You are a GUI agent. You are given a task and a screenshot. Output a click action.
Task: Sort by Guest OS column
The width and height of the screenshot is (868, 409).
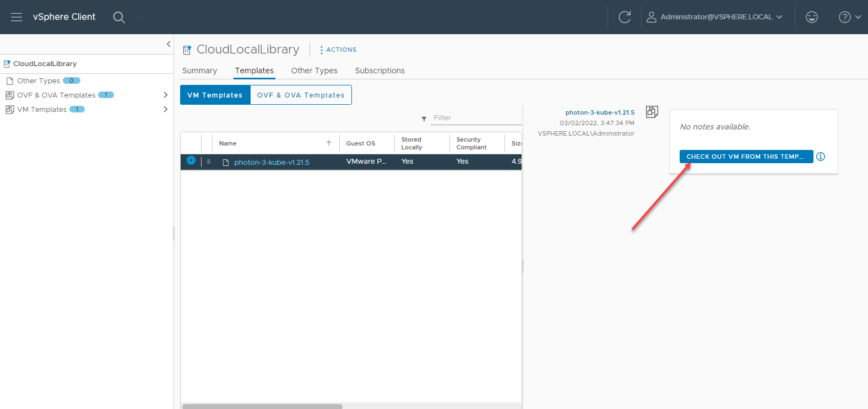pyautogui.click(x=361, y=143)
